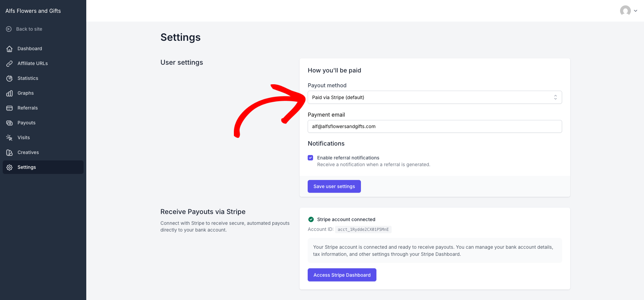The height and width of the screenshot is (300, 644).
Task: Click the Payout method selector arrows
Action: click(555, 97)
